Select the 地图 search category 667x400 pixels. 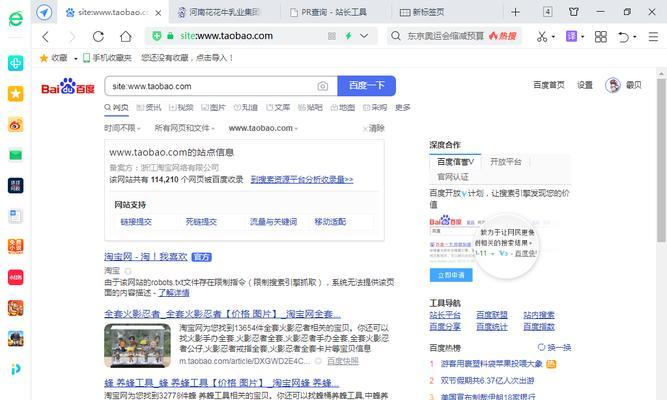tap(343, 107)
